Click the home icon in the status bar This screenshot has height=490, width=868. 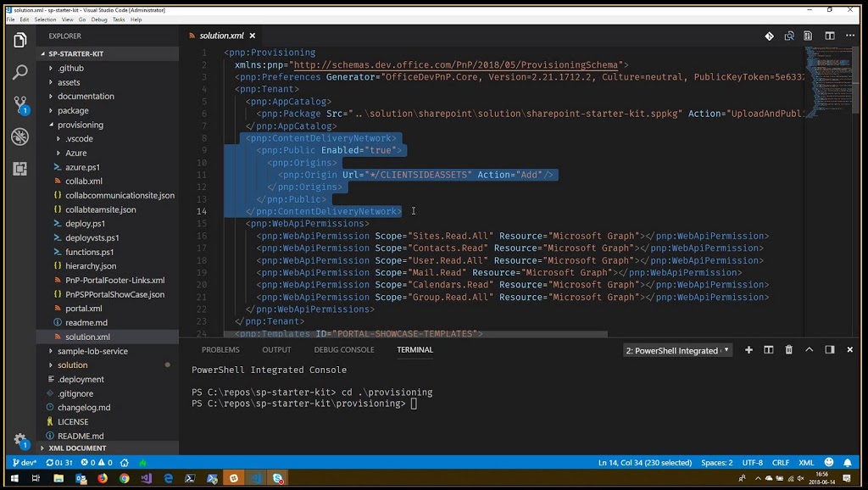point(125,463)
